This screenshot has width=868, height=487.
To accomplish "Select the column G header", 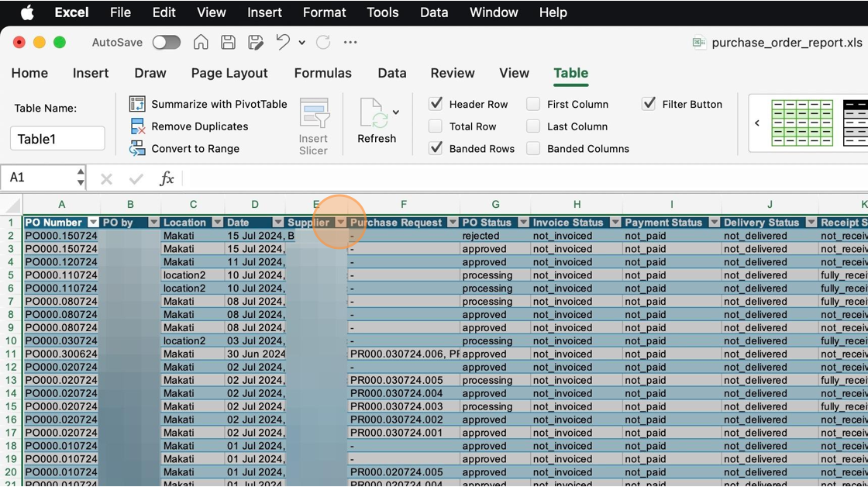I will [495, 205].
